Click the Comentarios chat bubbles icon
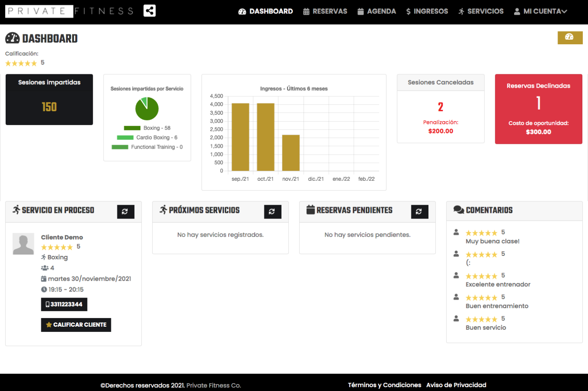Image resolution: width=588 pixels, height=391 pixels. (458, 210)
